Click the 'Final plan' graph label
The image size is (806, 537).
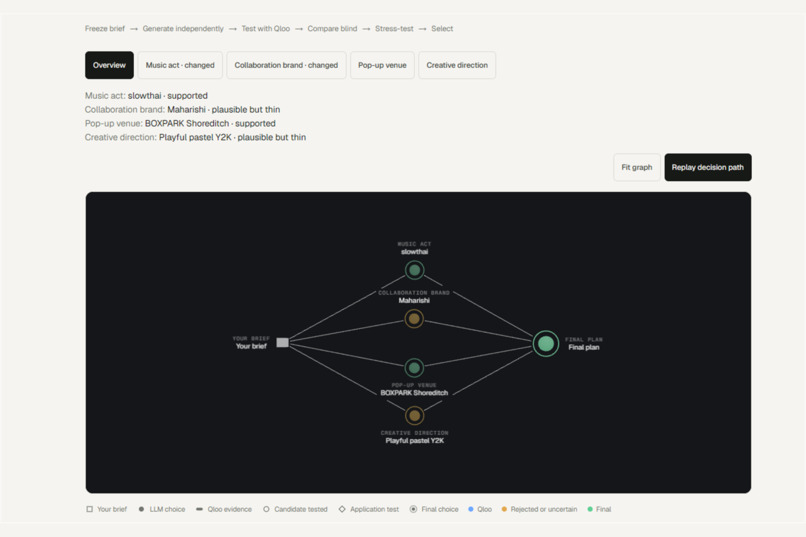click(x=583, y=347)
